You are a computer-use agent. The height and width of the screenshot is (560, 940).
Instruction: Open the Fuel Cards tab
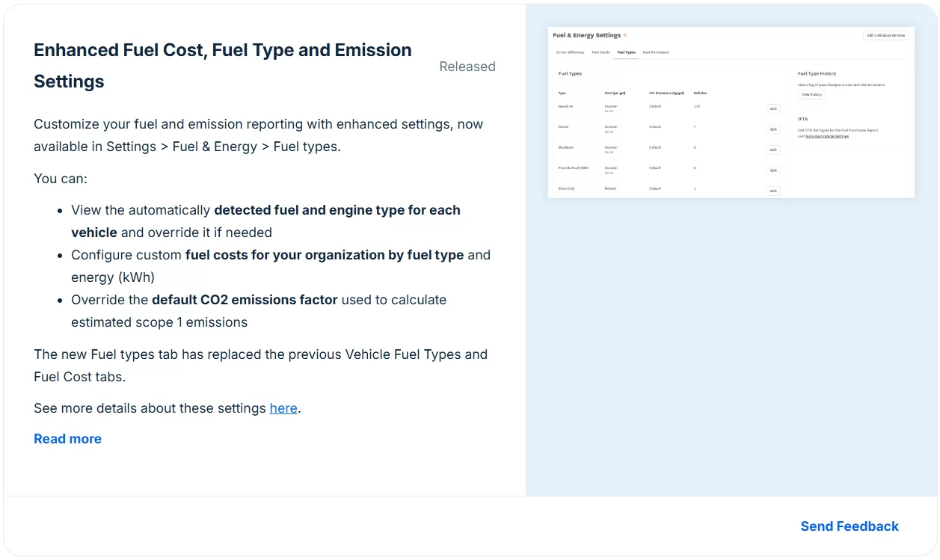601,52
